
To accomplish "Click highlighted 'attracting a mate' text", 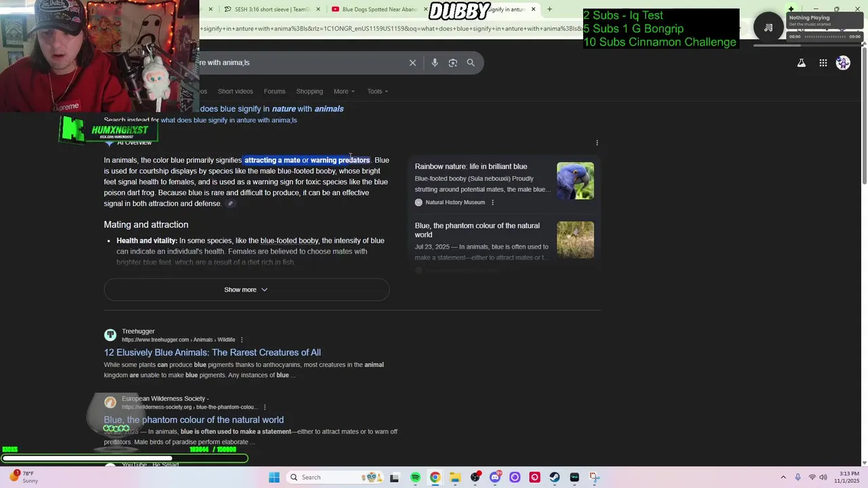I will click(x=272, y=161).
